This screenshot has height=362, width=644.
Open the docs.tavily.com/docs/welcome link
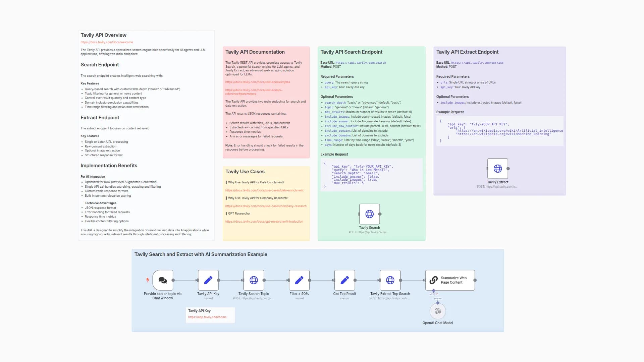(107, 42)
